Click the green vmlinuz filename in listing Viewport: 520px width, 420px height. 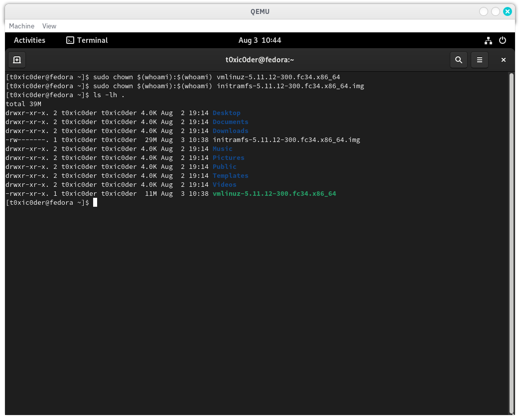[274, 193]
